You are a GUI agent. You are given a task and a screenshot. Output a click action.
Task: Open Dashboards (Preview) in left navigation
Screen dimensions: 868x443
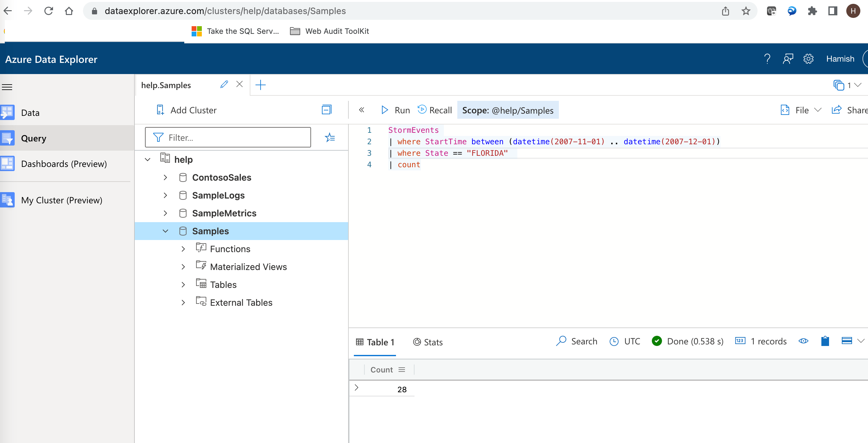point(64,164)
